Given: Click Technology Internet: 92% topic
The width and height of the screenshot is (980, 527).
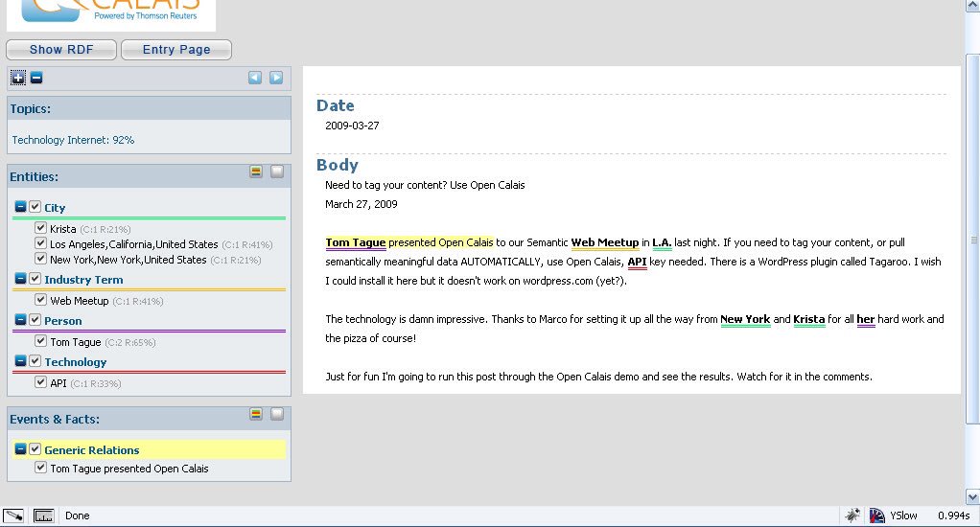Looking at the screenshot, I should click(73, 140).
